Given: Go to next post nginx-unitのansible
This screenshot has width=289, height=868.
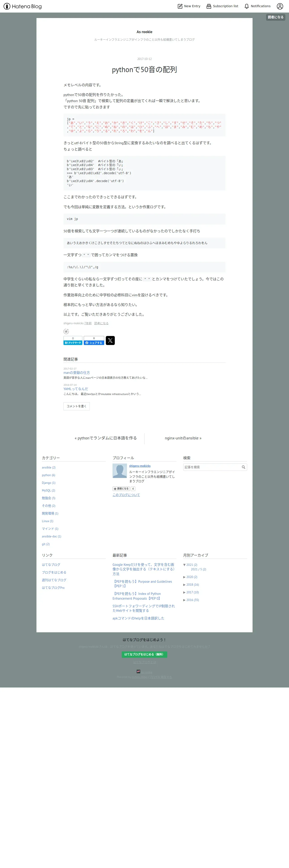Looking at the screenshot, I should (x=183, y=438).
